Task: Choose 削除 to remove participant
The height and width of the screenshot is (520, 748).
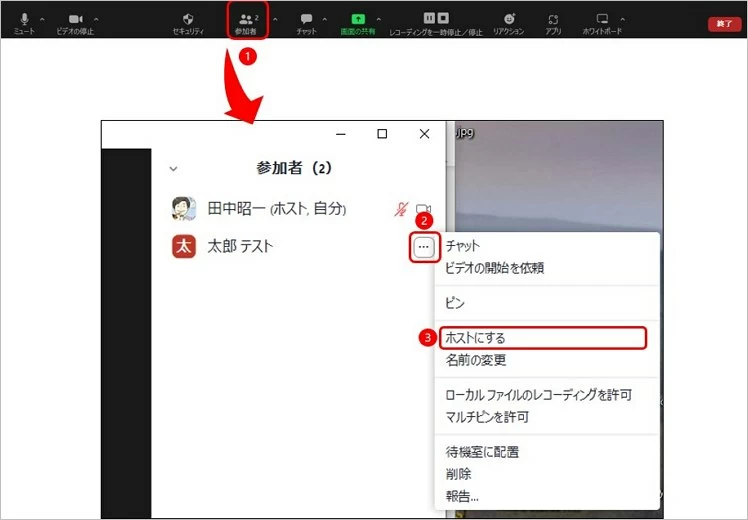Action: (x=458, y=474)
